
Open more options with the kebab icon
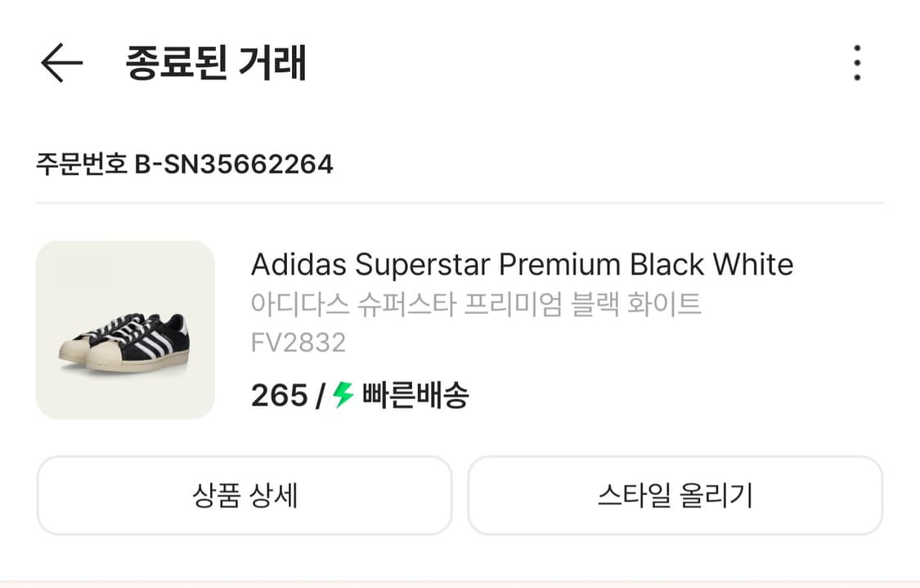coord(857,64)
